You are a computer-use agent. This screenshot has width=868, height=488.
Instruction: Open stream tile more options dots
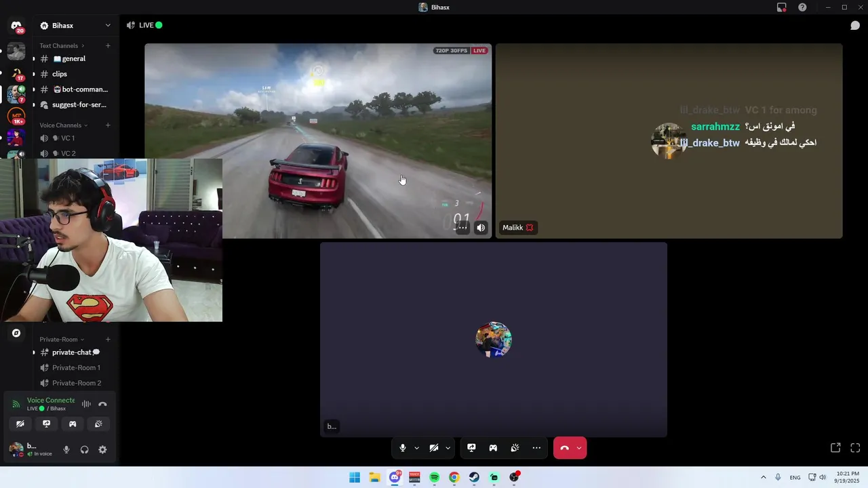[x=462, y=228]
